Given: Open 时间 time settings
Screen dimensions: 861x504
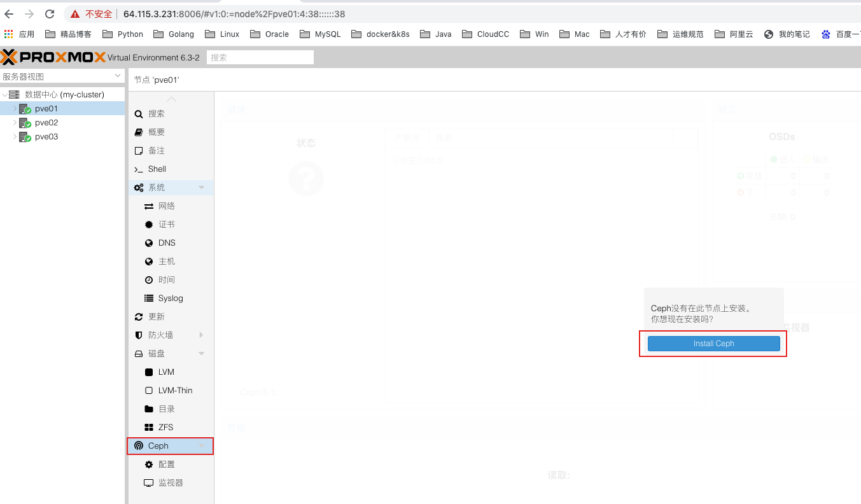Looking at the screenshot, I should (x=171, y=280).
